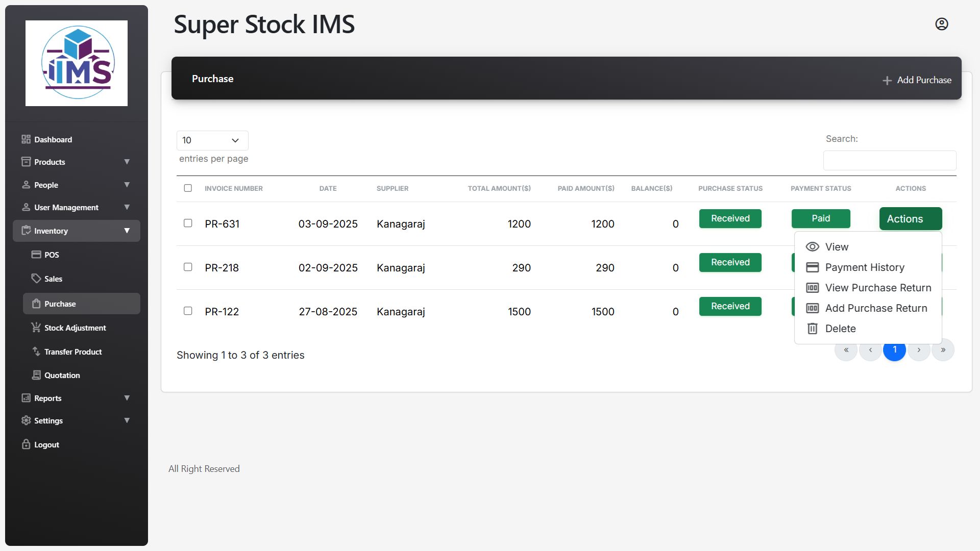
Task: Click the Sales tag icon
Action: (x=36, y=279)
